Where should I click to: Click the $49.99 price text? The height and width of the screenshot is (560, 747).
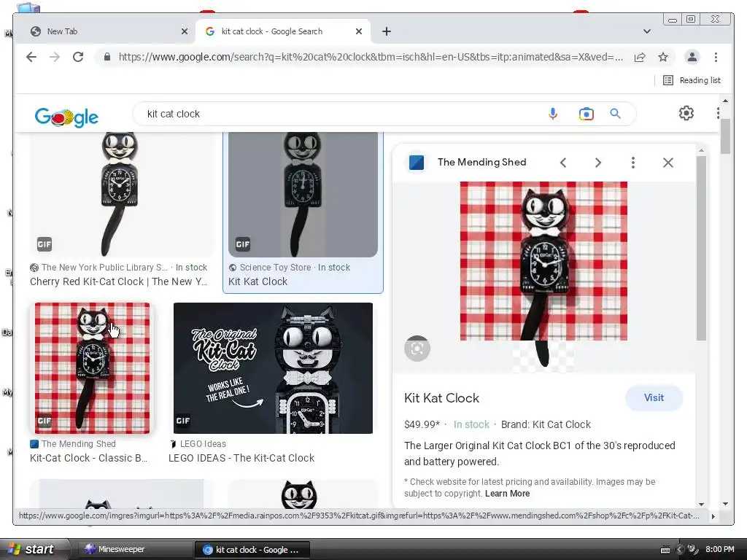422,425
